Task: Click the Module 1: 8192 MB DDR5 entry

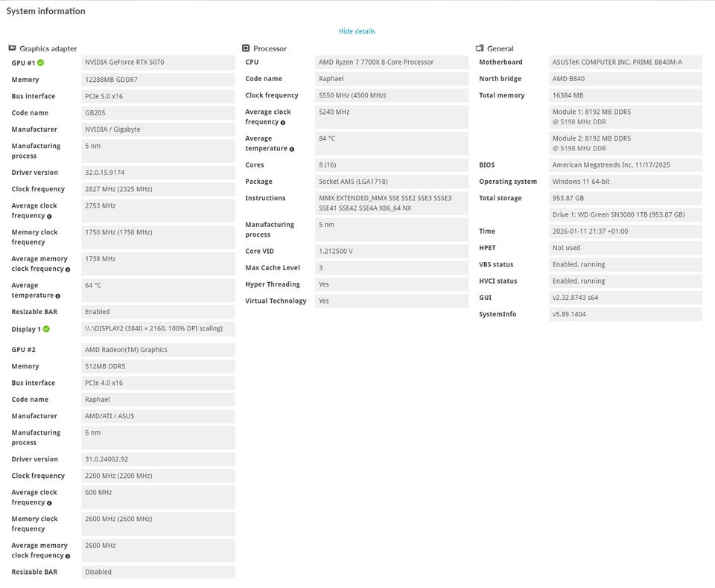Action: [626, 117]
